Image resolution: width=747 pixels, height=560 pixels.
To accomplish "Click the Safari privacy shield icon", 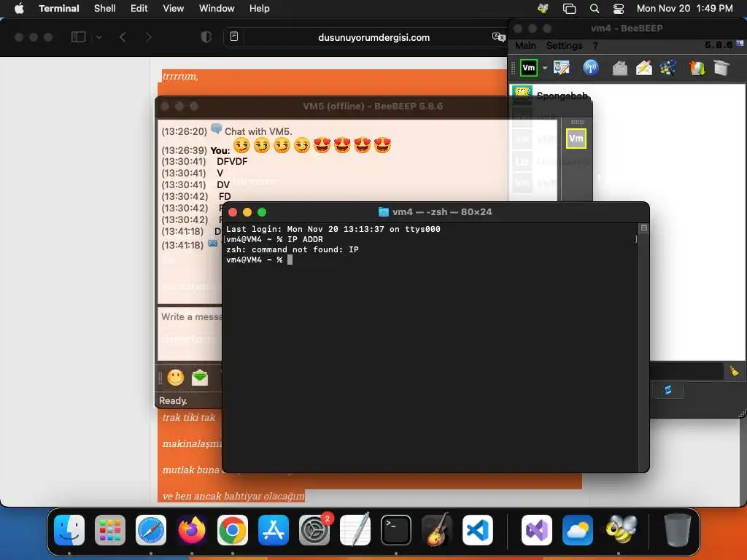I will [206, 37].
